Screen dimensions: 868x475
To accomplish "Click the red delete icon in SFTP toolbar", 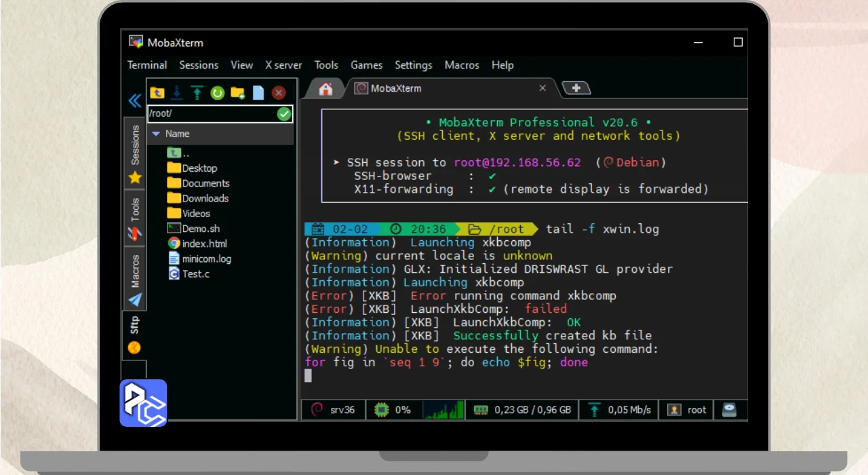I will point(278,93).
